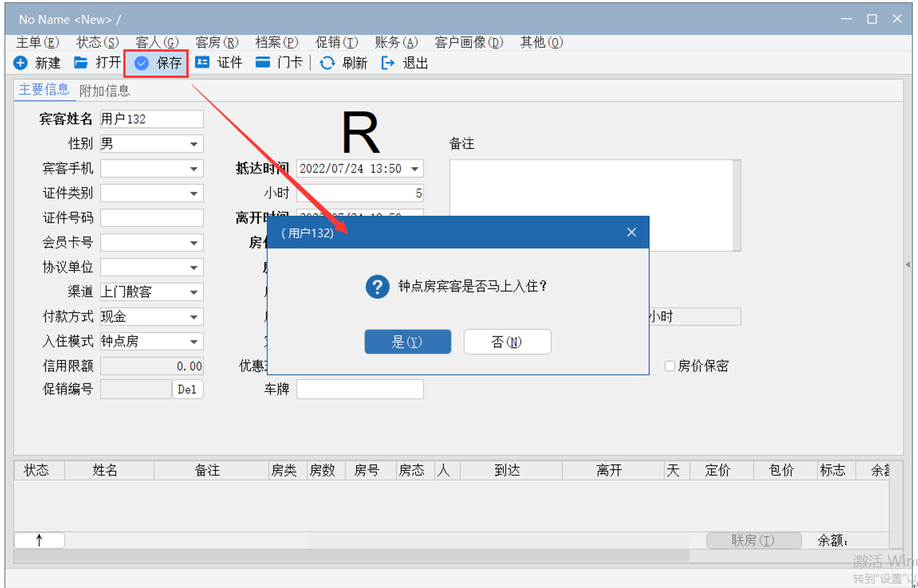Open the 性别 dropdown
The height and width of the screenshot is (588, 918).
pos(194,144)
